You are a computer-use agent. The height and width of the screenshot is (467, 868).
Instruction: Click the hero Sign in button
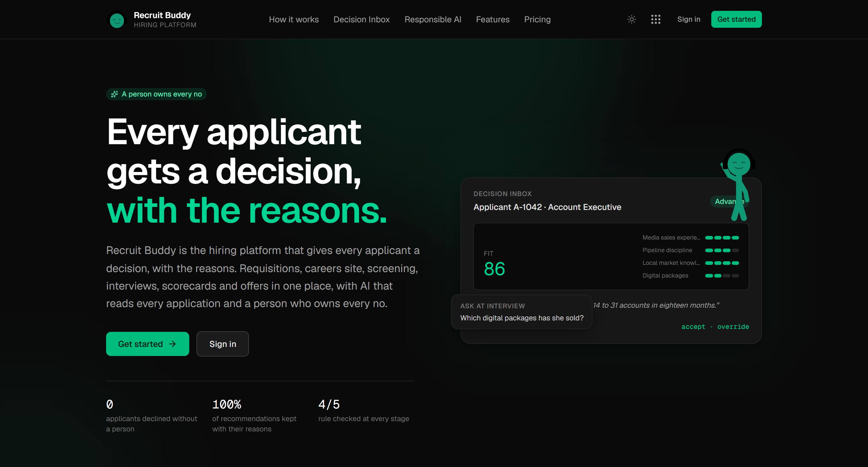pyautogui.click(x=223, y=344)
